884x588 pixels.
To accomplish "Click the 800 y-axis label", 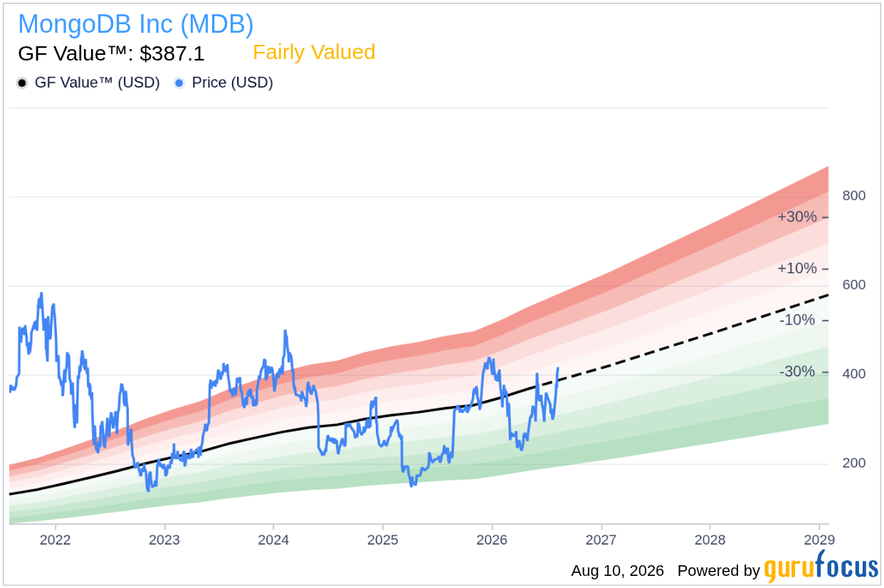I will click(x=853, y=196).
